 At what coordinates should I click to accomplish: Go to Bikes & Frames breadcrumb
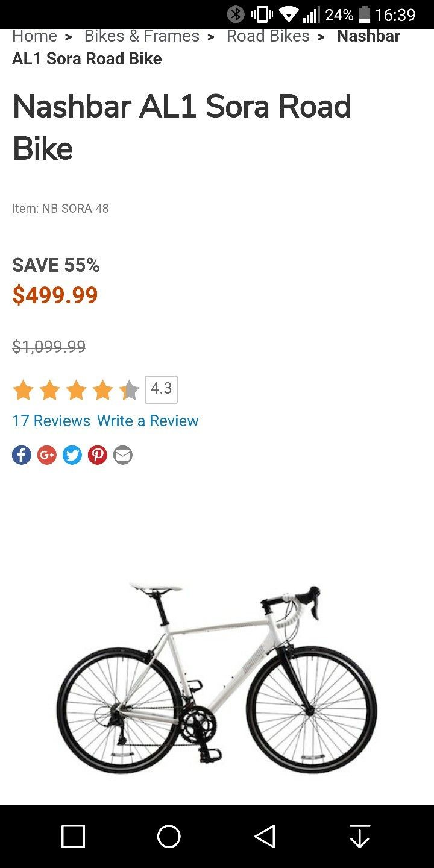pos(142,36)
